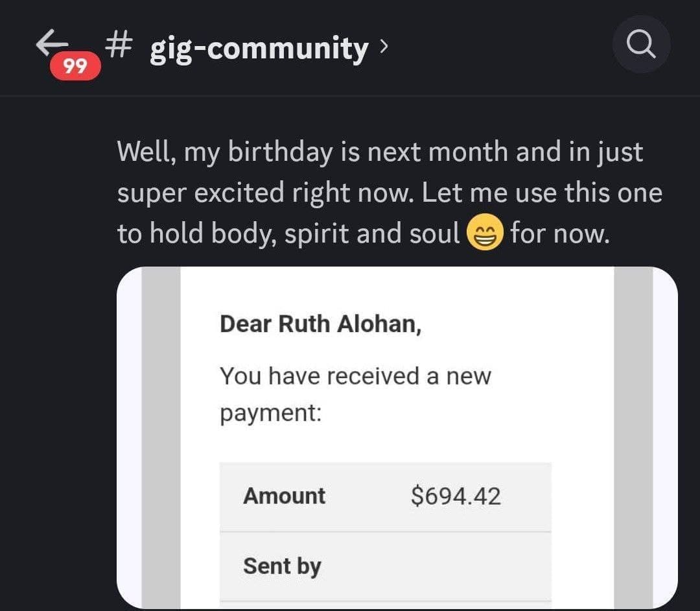Tap the gray left margin of the attachment
The image size is (700, 611).
(x=161, y=438)
